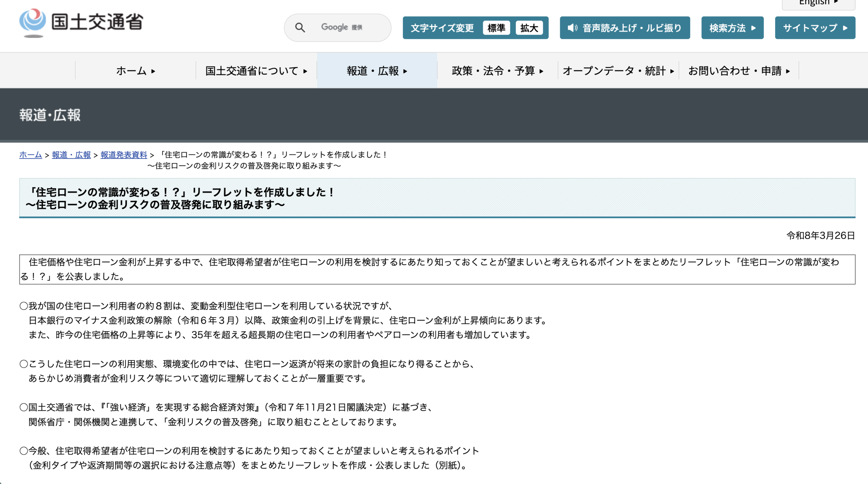This screenshot has width=868, height=484.
Task: Expand the 国土交通省について menu
Action: (256, 71)
